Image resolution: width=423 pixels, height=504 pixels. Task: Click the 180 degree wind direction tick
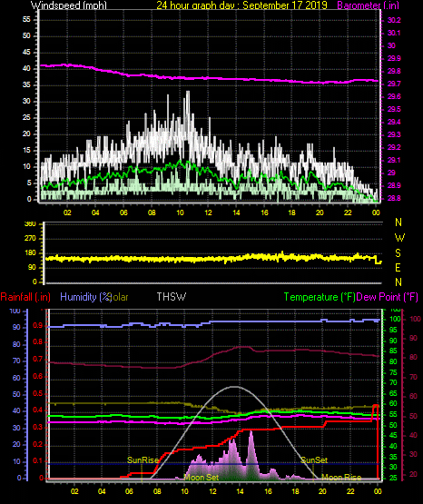click(30, 253)
